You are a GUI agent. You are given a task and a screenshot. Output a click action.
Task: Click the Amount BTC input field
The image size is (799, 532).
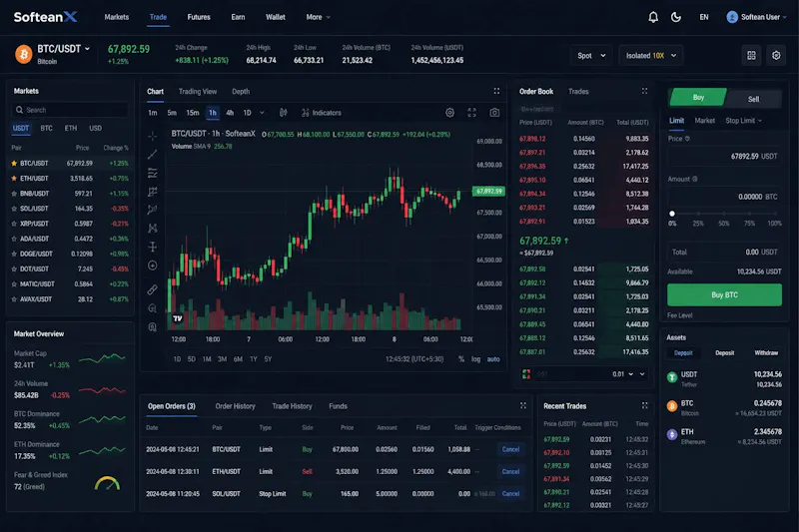tap(724, 197)
